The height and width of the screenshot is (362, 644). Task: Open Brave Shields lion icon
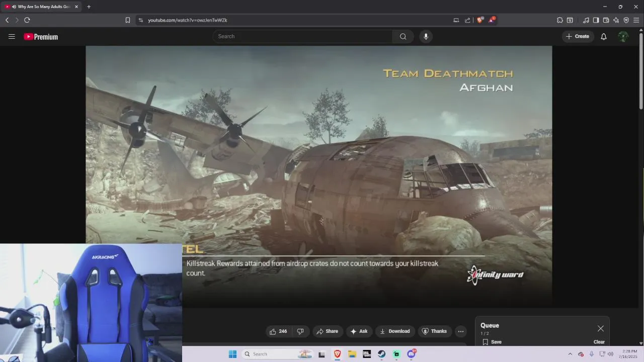pos(480,20)
